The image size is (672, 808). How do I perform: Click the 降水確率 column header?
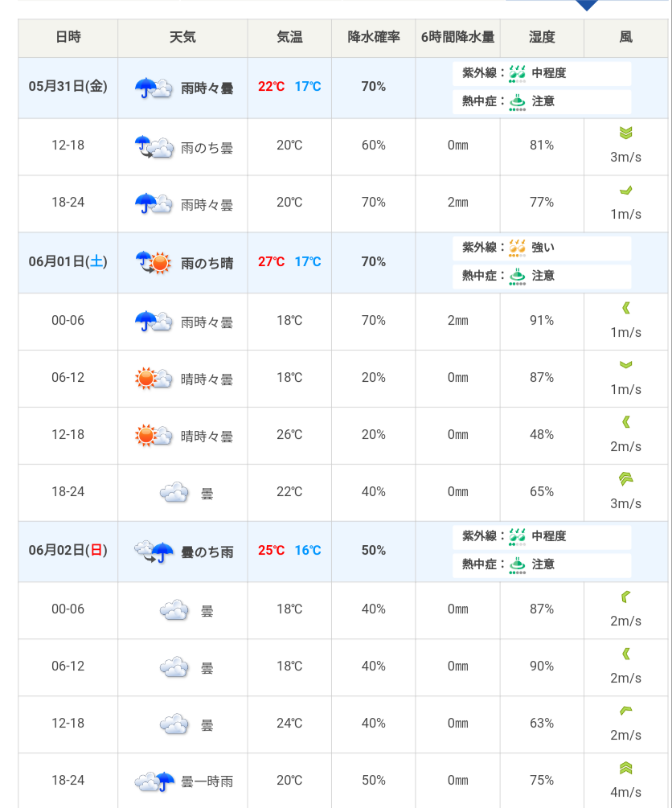coord(373,38)
